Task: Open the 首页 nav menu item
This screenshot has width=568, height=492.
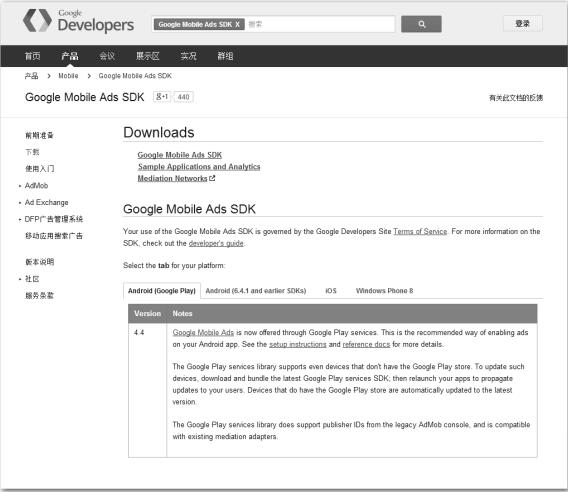Action: coord(33,56)
